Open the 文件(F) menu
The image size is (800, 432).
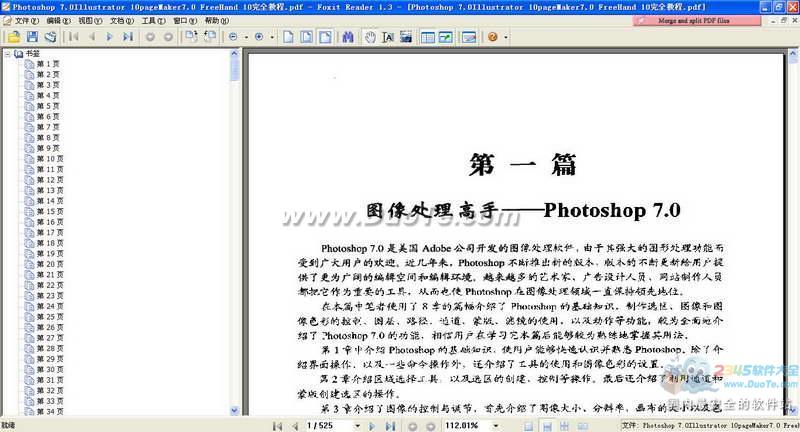(27, 20)
